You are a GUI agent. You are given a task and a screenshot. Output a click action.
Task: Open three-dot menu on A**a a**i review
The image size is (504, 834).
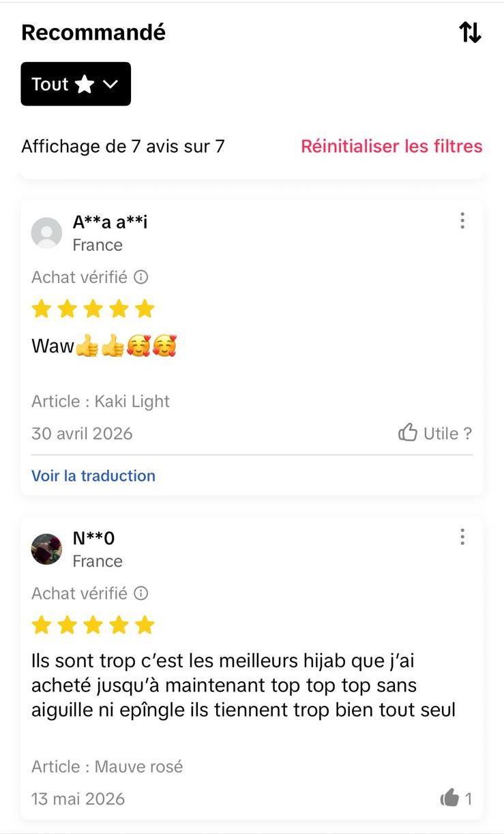pyautogui.click(x=462, y=220)
